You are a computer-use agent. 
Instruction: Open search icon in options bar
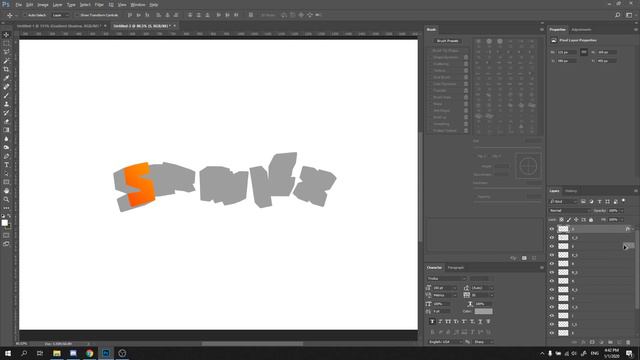pyautogui.click(x=618, y=15)
